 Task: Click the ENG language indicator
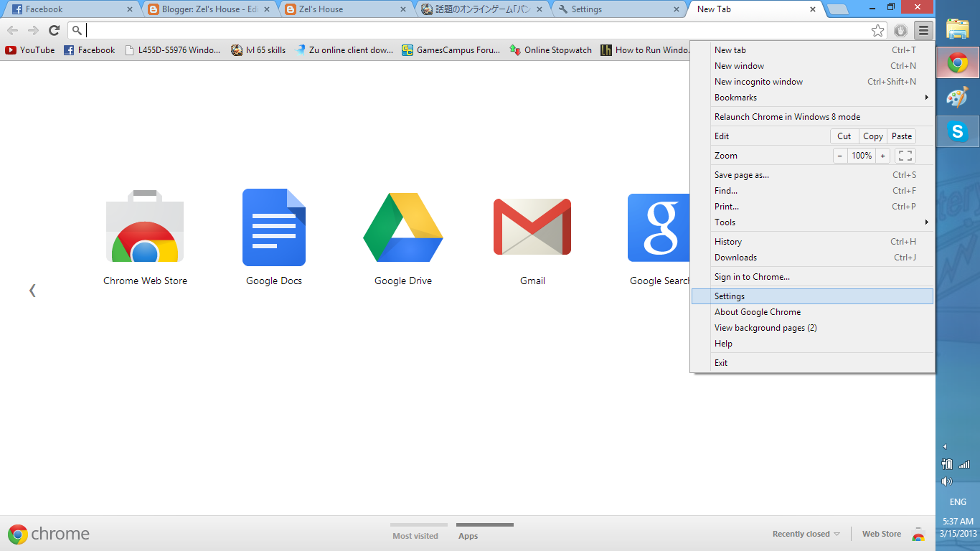pos(958,502)
